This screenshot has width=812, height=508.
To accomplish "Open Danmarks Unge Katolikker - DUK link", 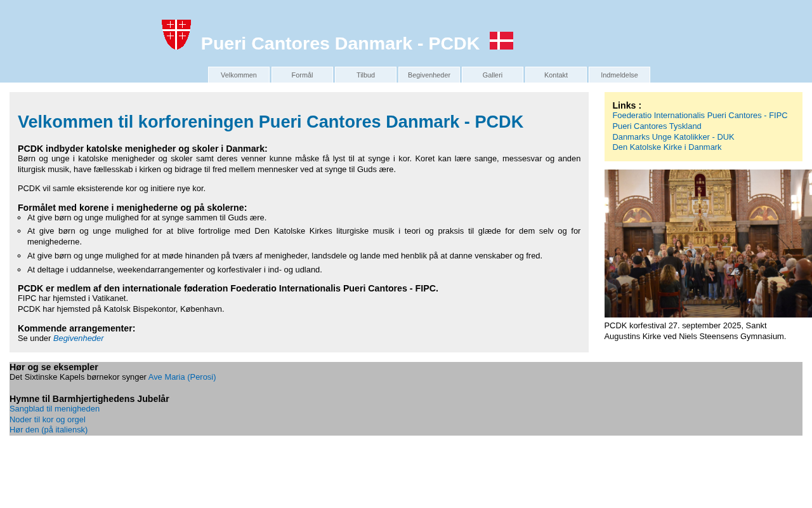I will coord(673,137).
